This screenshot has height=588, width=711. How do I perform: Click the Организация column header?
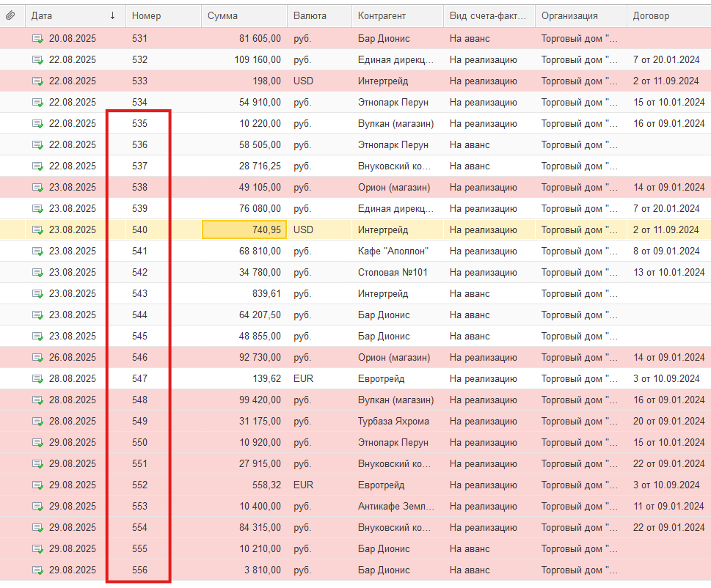[x=569, y=15]
